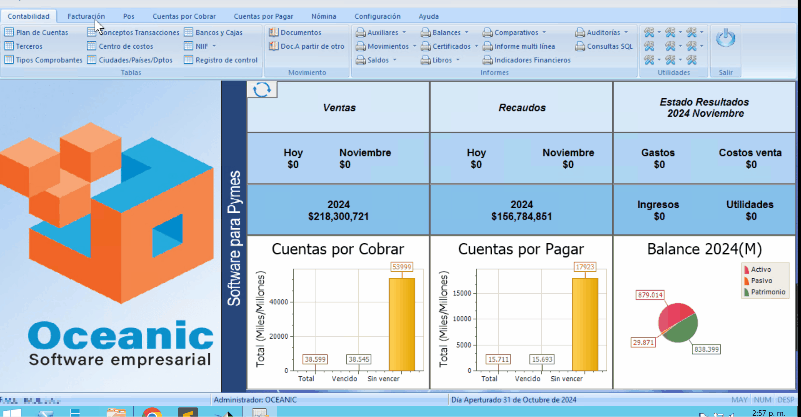
Task: Open Ciudades/Países/Dptos table
Action: pos(130,60)
